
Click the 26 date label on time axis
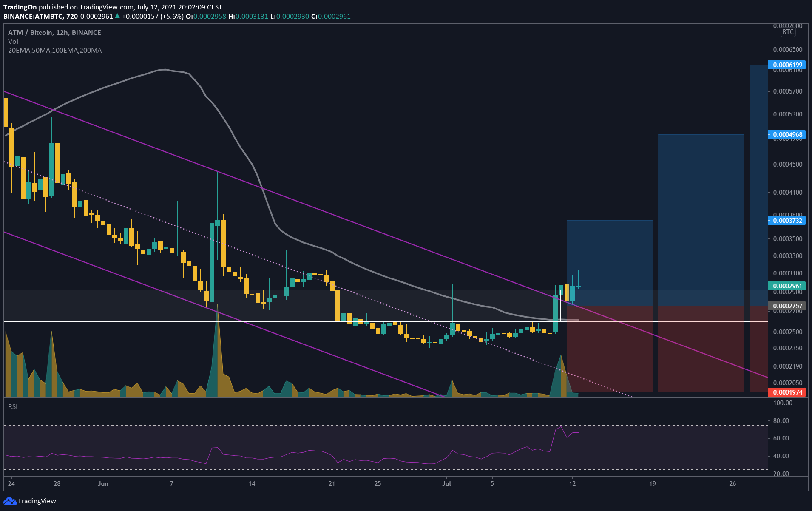pyautogui.click(x=733, y=484)
